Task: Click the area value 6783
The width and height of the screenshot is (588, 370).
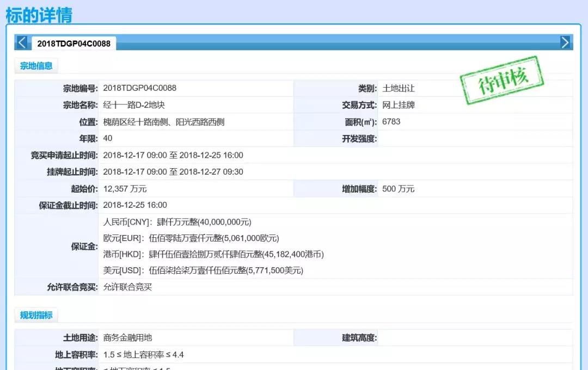Action: (391, 122)
